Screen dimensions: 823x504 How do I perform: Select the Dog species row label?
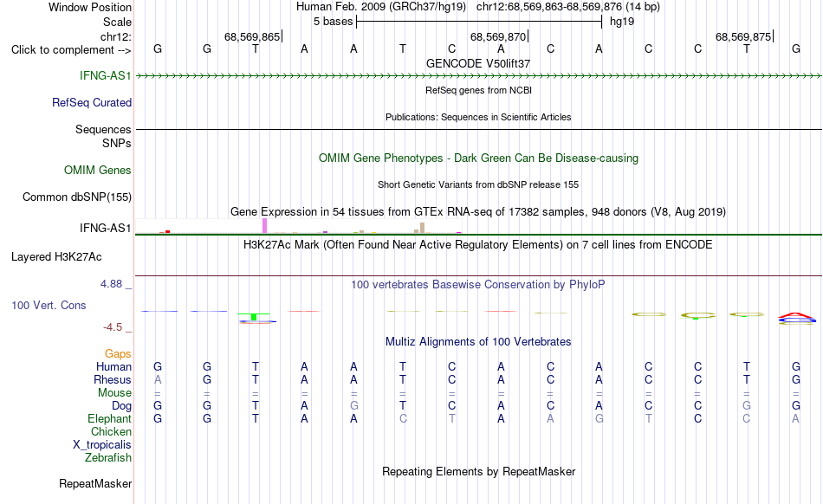point(121,405)
